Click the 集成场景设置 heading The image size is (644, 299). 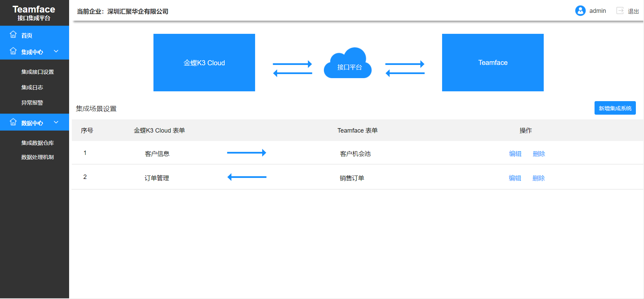[x=96, y=109]
